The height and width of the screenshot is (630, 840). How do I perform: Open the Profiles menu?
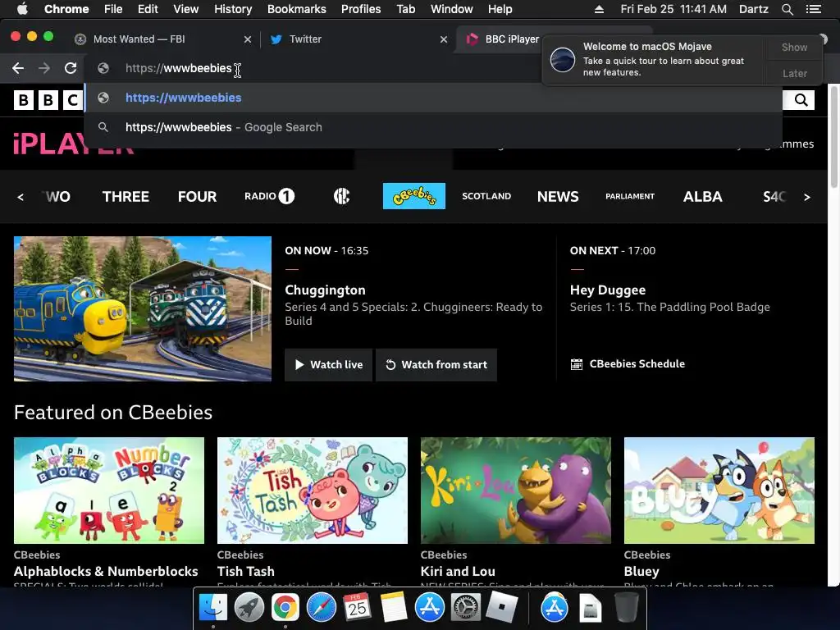tap(361, 9)
